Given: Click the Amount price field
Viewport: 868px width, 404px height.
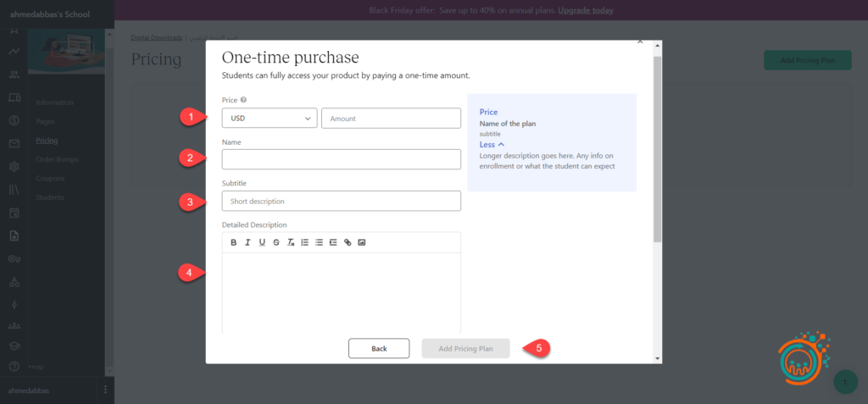Looking at the screenshot, I should pyautogui.click(x=391, y=119).
